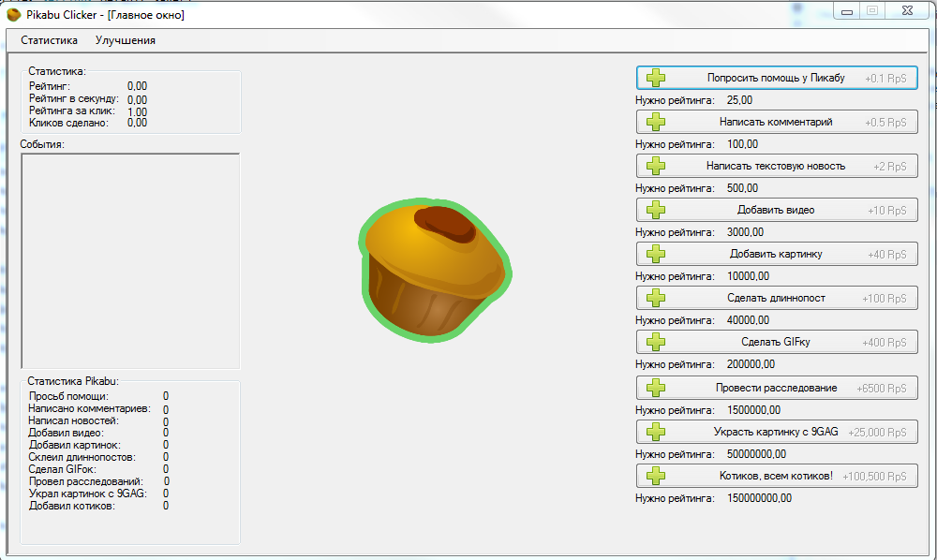Click plus icon beside Сделать длиннопост
This screenshot has height=560, width=937.
[656, 298]
